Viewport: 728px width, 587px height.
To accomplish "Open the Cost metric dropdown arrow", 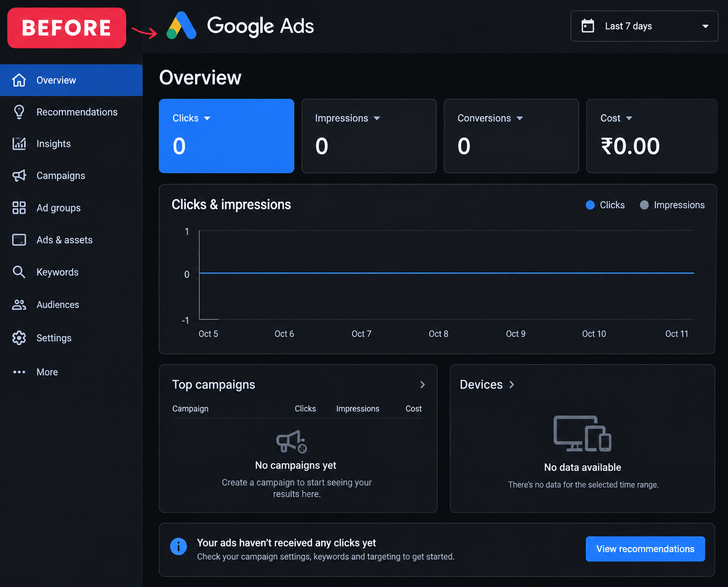I will [x=629, y=118].
